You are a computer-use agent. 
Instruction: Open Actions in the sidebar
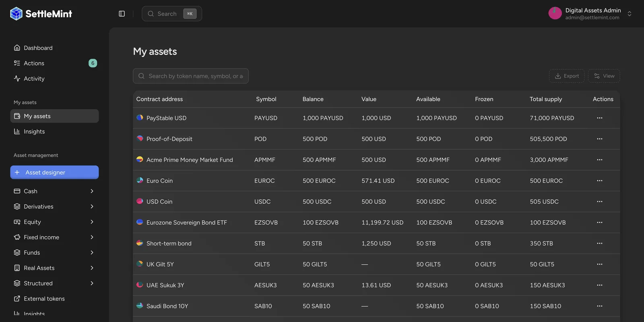54,63
